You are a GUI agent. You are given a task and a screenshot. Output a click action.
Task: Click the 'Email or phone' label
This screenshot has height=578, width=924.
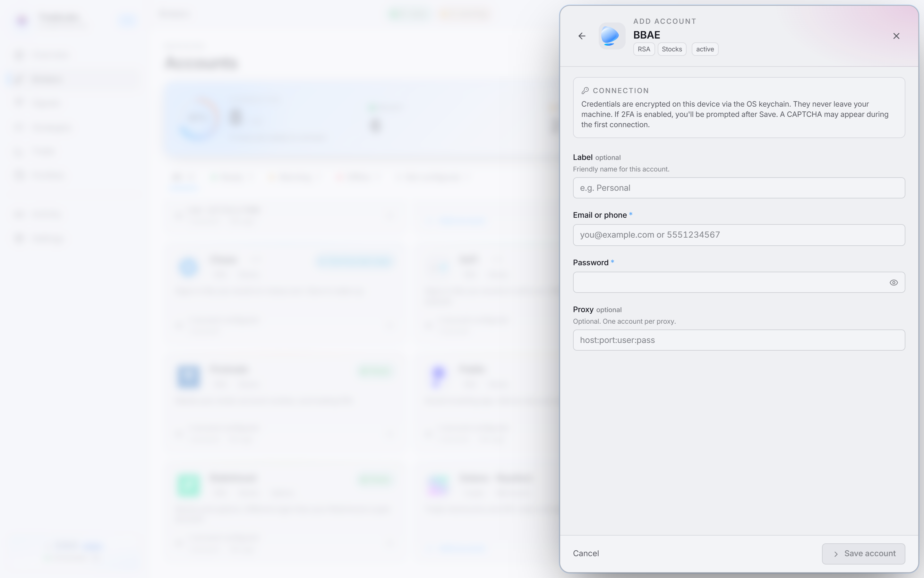pos(599,215)
